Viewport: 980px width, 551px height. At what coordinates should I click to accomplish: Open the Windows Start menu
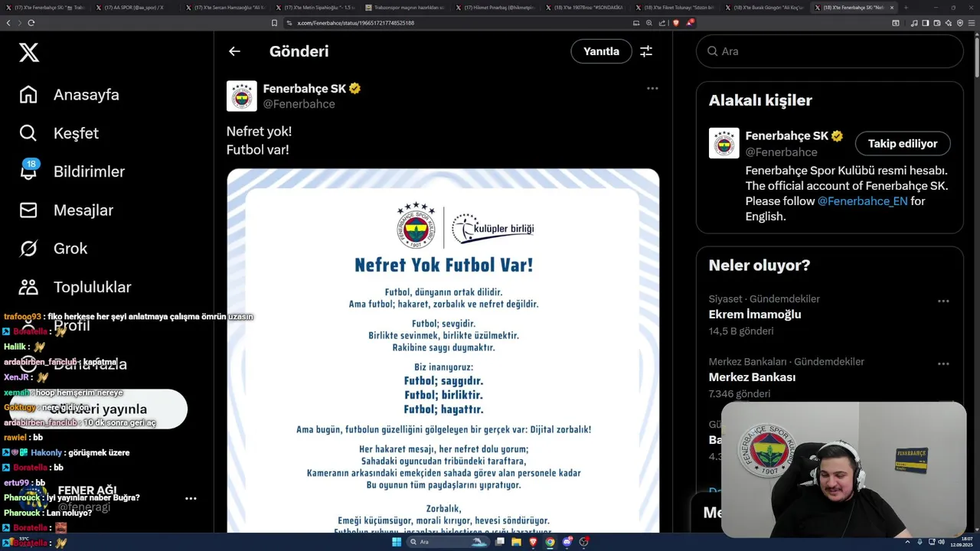click(397, 542)
